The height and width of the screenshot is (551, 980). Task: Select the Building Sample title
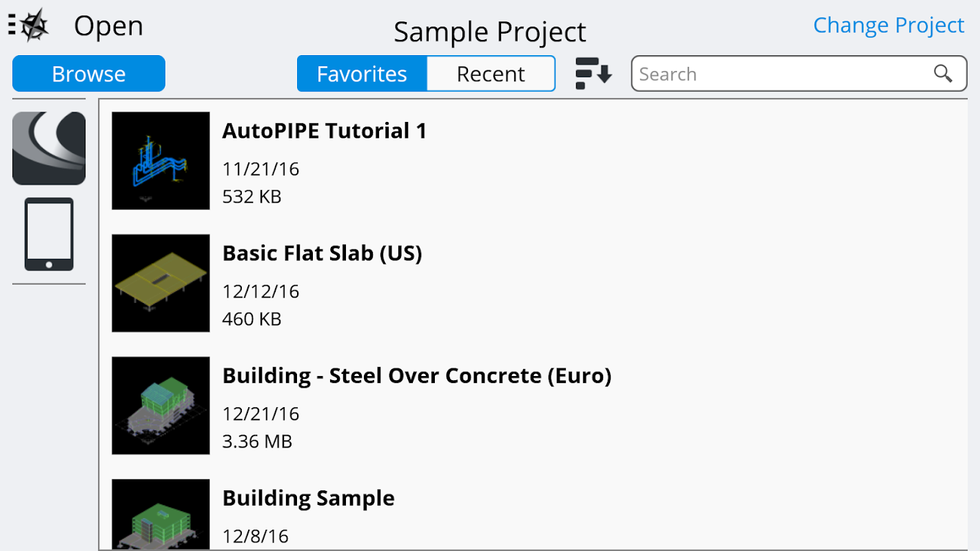point(308,498)
